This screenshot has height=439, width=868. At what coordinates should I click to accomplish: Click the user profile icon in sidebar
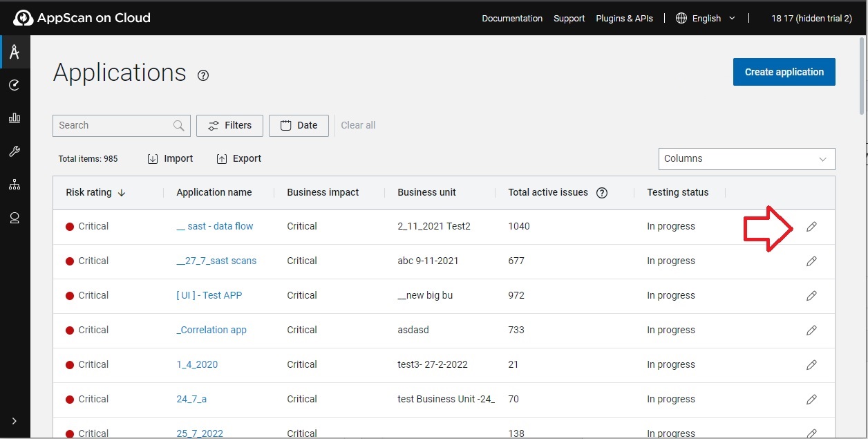(15, 218)
